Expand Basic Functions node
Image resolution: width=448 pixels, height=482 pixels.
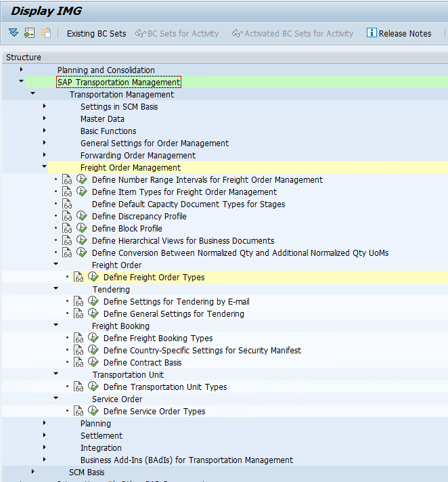[44, 131]
